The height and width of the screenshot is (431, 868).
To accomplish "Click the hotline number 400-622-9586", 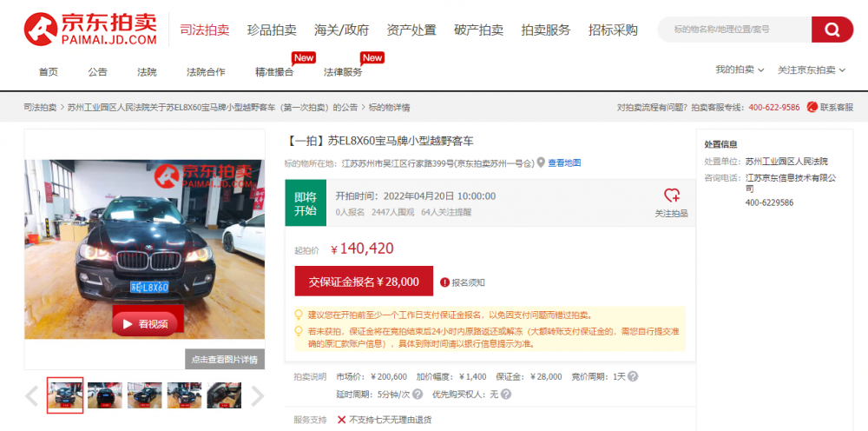I will point(774,108).
